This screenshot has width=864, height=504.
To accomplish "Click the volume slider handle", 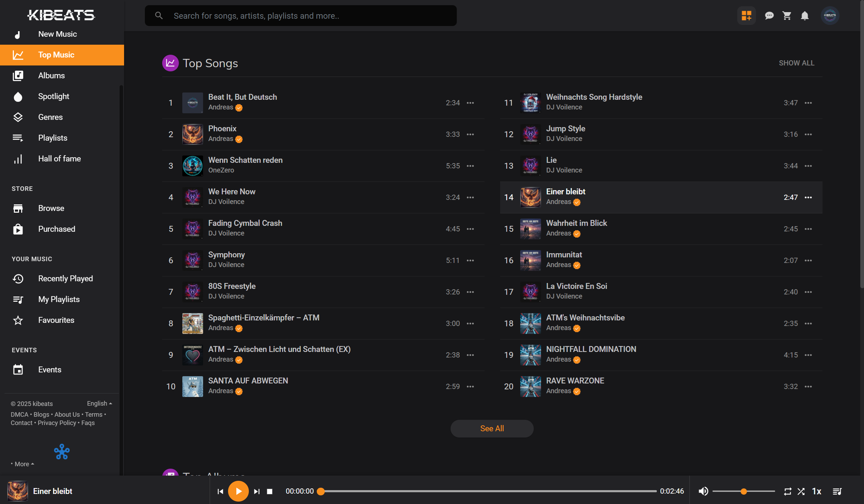I will 743,491.
